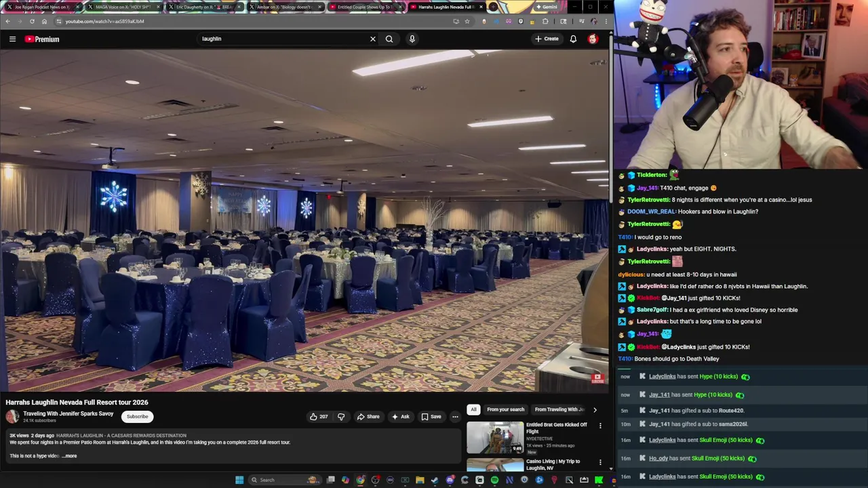Open more actions three-dot menu under video
Image resolution: width=868 pixels, height=488 pixels.
coord(455,417)
